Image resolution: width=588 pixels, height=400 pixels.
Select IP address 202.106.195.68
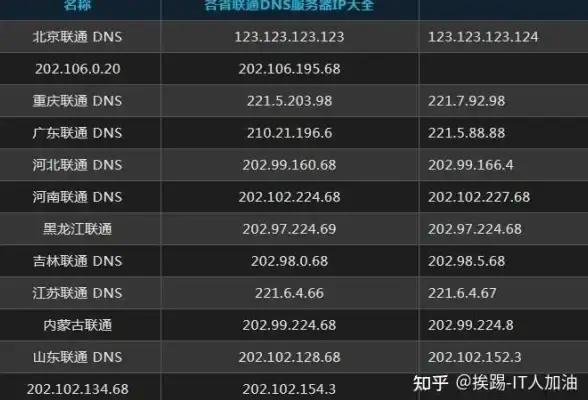289,69
